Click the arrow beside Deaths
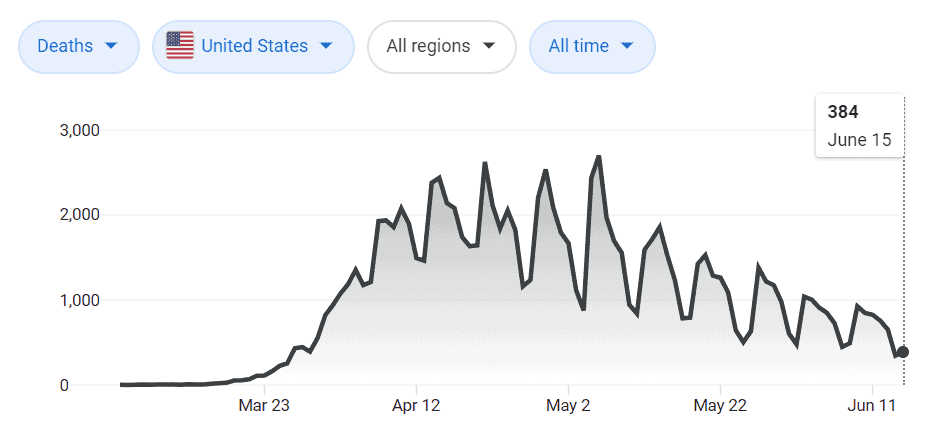Screen dimensions: 935x435 [111, 46]
